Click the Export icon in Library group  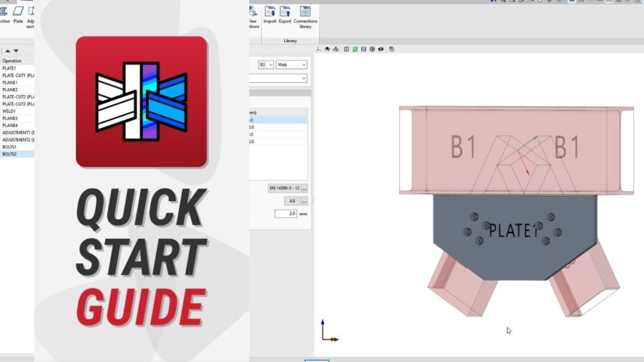[285, 15]
